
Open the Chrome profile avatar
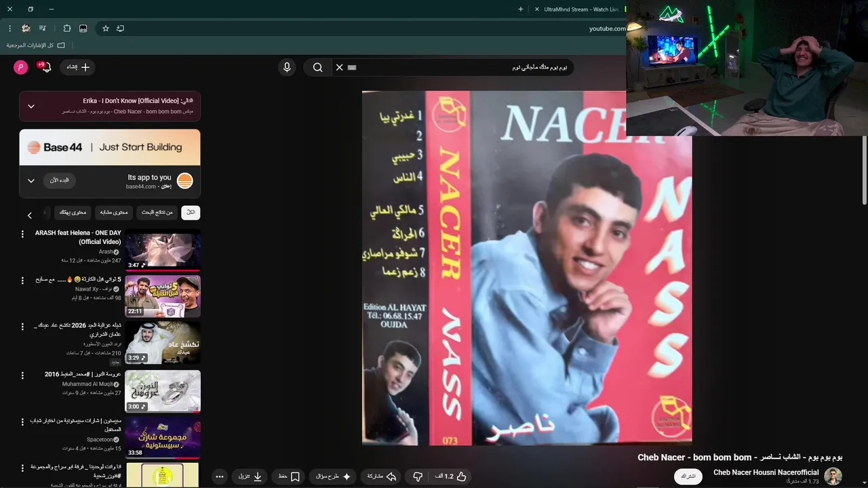pyautogui.click(x=26, y=28)
